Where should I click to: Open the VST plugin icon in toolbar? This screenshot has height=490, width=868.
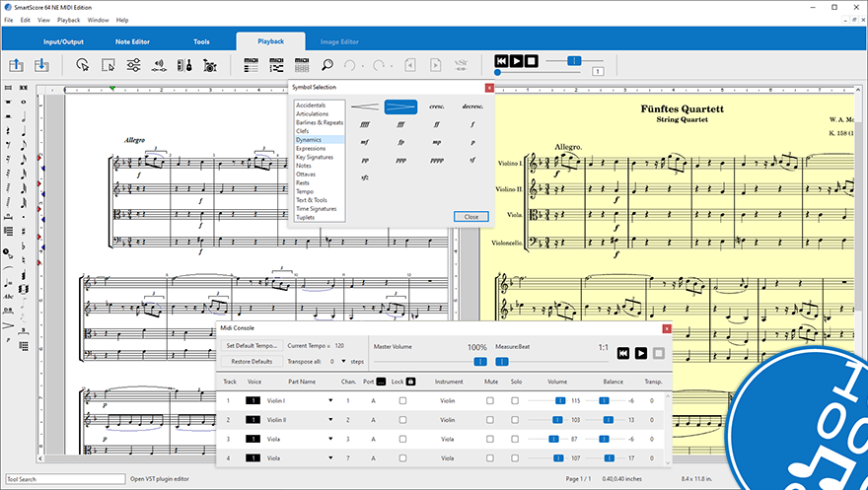[462, 65]
